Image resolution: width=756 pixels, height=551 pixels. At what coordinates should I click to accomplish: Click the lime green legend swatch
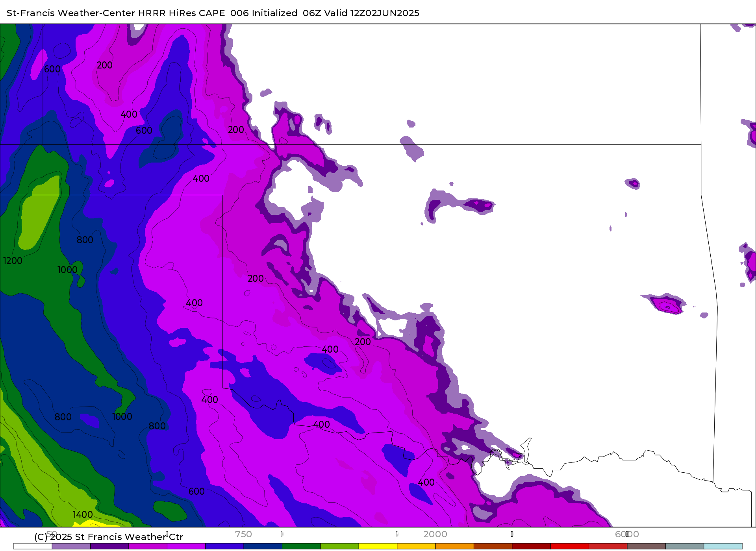coord(339,546)
